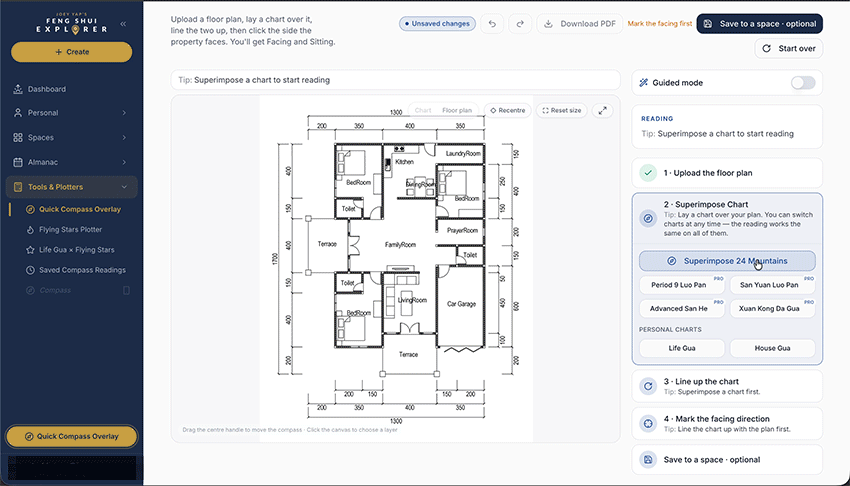Select Xuan Kong Da Gua chart
The width and height of the screenshot is (850, 486).
[x=772, y=309]
